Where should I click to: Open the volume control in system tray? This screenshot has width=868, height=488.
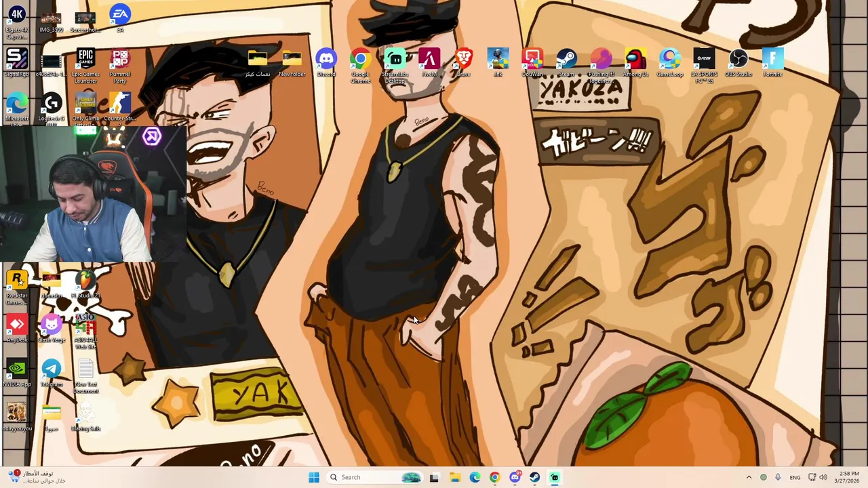click(823, 477)
